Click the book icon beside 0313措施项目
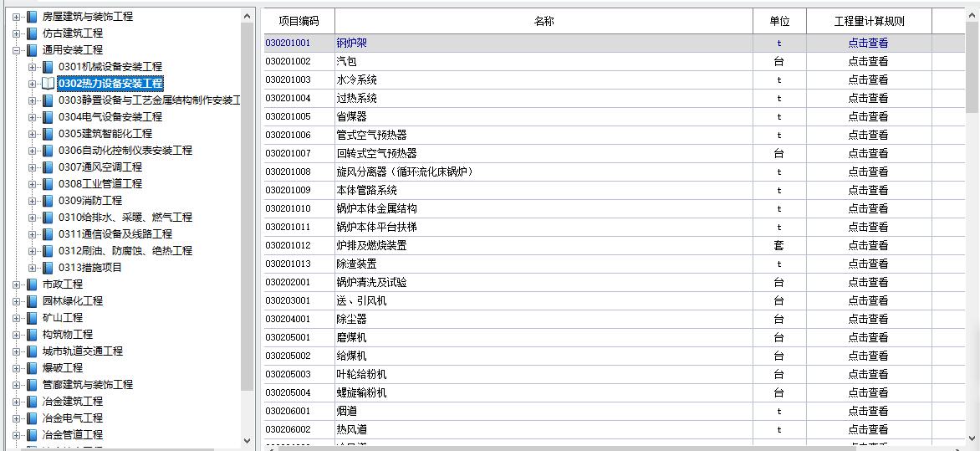 click(x=48, y=268)
